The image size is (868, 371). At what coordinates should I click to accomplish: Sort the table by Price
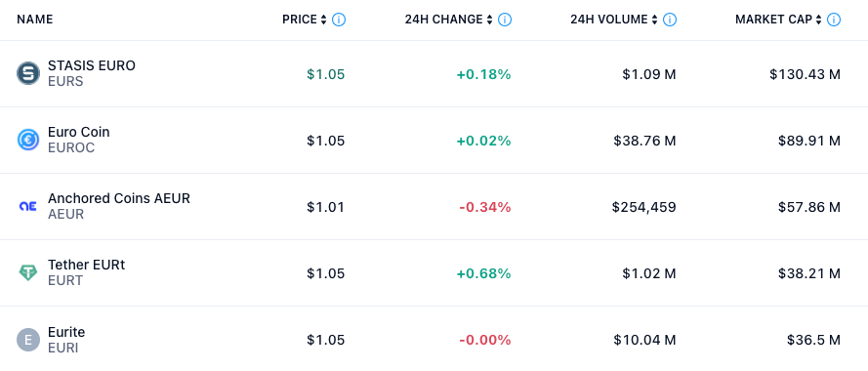tap(305, 20)
